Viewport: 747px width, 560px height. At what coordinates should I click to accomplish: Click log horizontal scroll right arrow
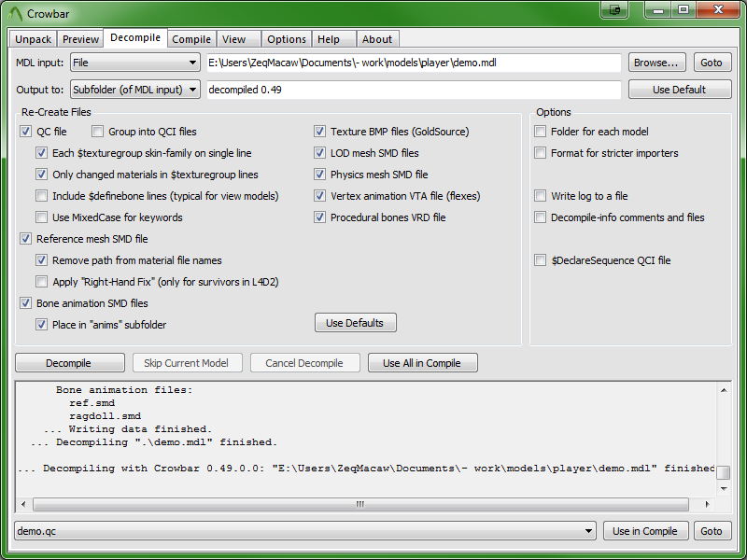click(x=707, y=504)
